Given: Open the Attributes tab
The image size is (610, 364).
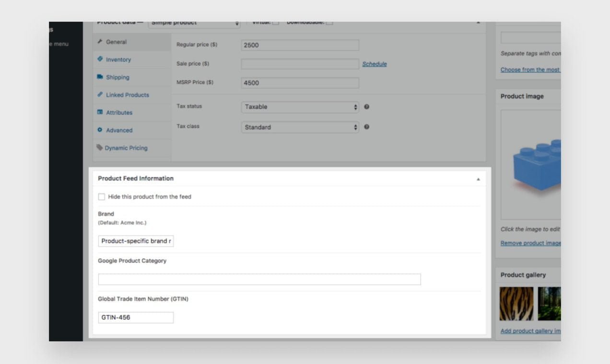Looking at the screenshot, I should tap(132, 113).
